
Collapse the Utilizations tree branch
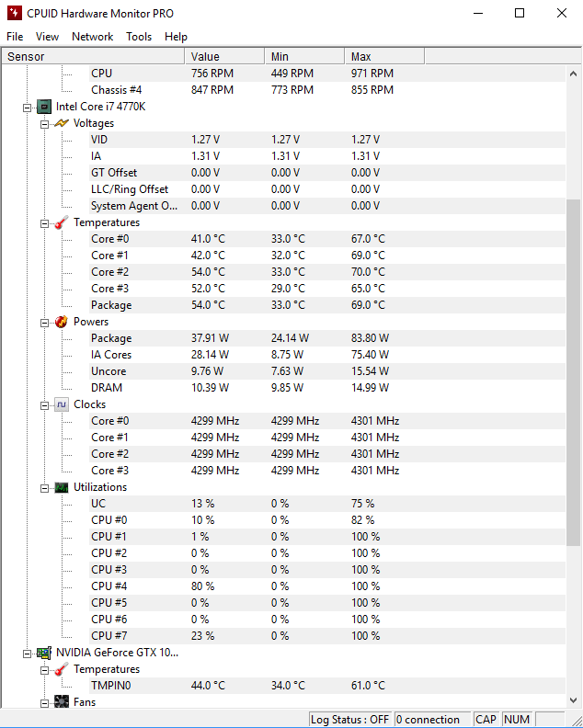(44, 488)
